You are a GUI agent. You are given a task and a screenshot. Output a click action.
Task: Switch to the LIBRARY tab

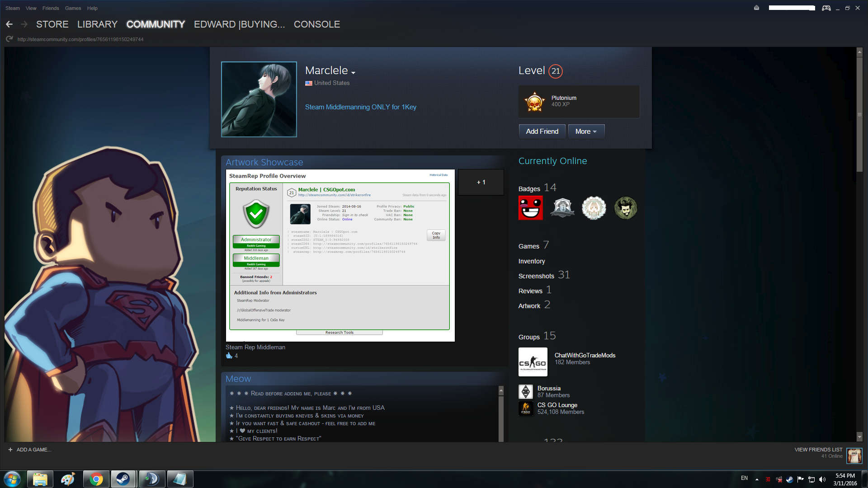click(x=97, y=24)
